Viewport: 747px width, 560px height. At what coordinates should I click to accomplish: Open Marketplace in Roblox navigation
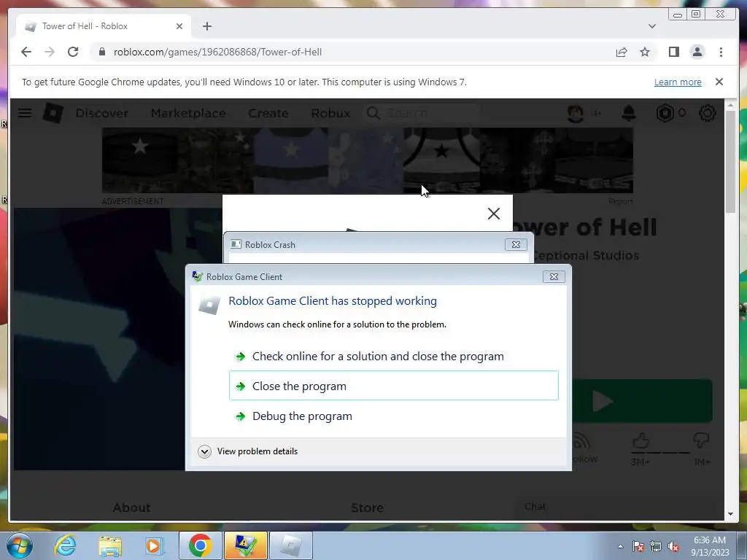[x=188, y=113]
